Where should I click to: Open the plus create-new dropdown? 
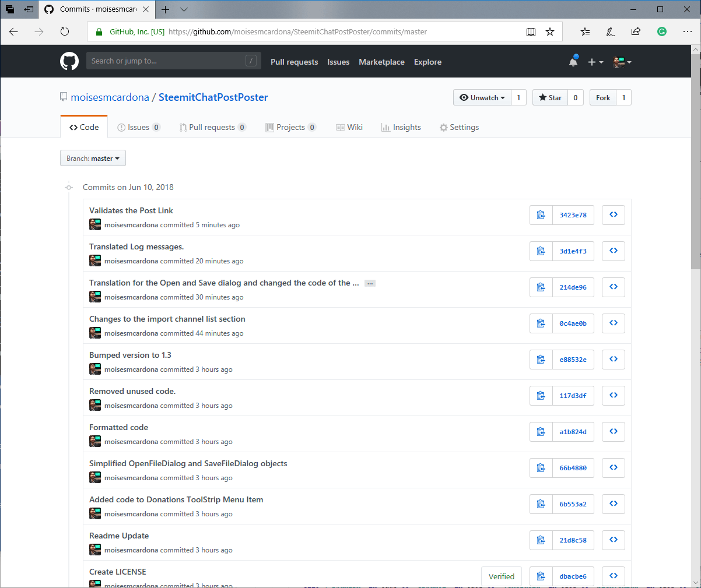tap(595, 62)
